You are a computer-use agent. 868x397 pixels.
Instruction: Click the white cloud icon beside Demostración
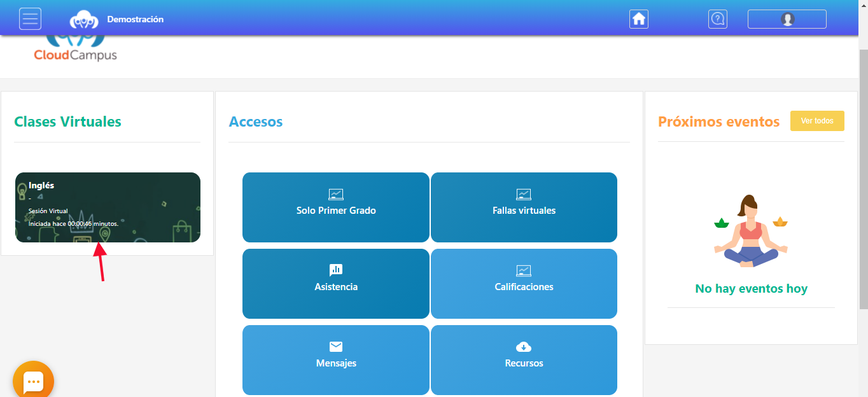pyautogui.click(x=83, y=18)
